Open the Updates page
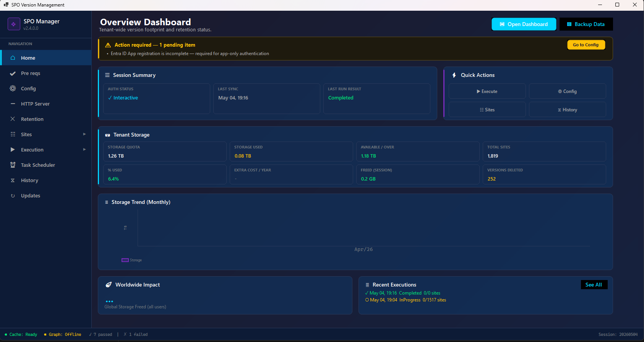Screen dimensions: 644x342 [x=46, y=195]
